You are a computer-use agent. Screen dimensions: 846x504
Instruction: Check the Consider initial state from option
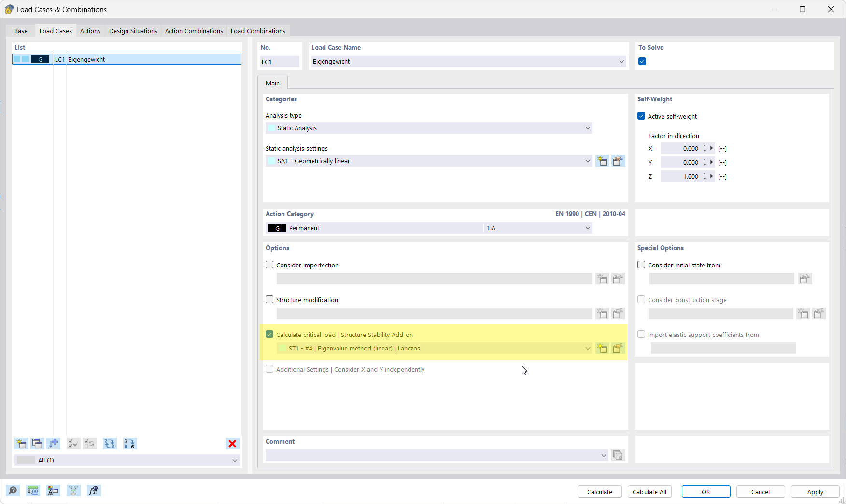tap(641, 265)
